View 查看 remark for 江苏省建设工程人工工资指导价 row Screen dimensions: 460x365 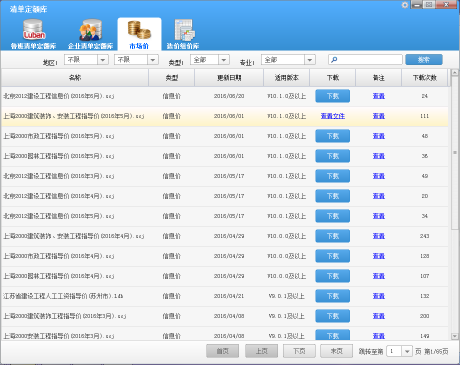[379, 296]
